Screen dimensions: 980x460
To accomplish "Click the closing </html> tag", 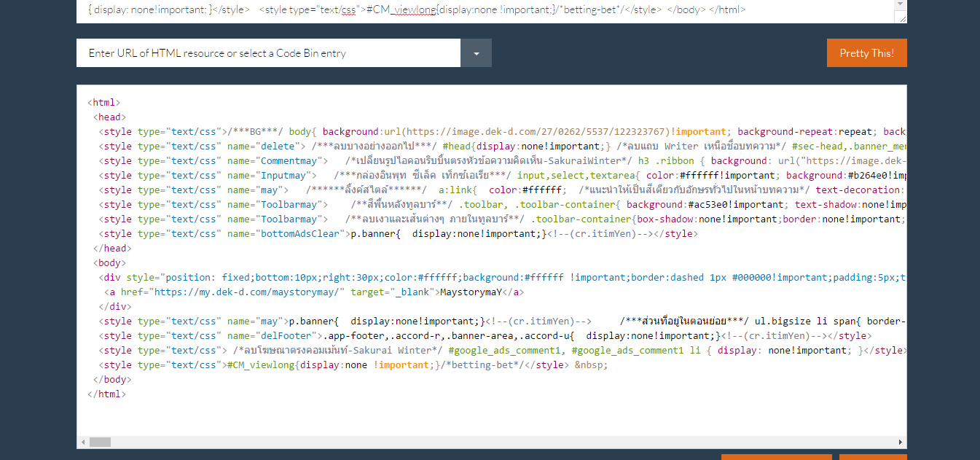I will click(106, 394).
